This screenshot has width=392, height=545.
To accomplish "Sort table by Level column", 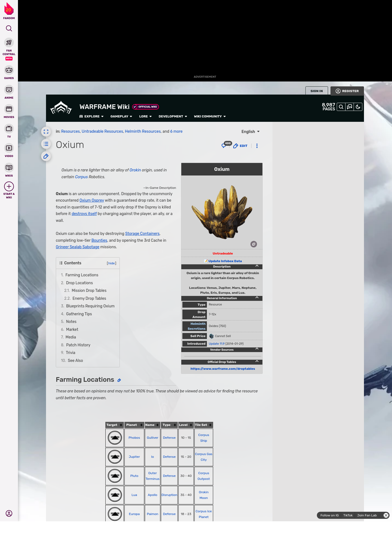I will (186, 425).
